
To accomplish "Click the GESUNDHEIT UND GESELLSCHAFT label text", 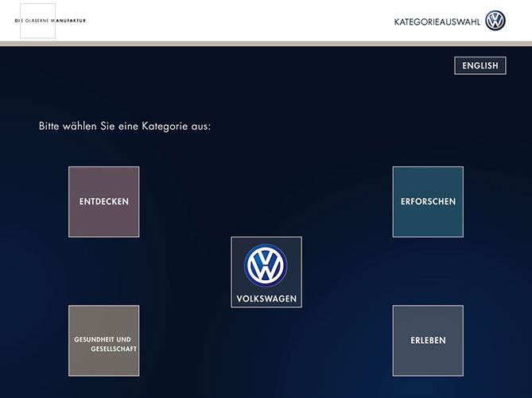I will point(103,344).
